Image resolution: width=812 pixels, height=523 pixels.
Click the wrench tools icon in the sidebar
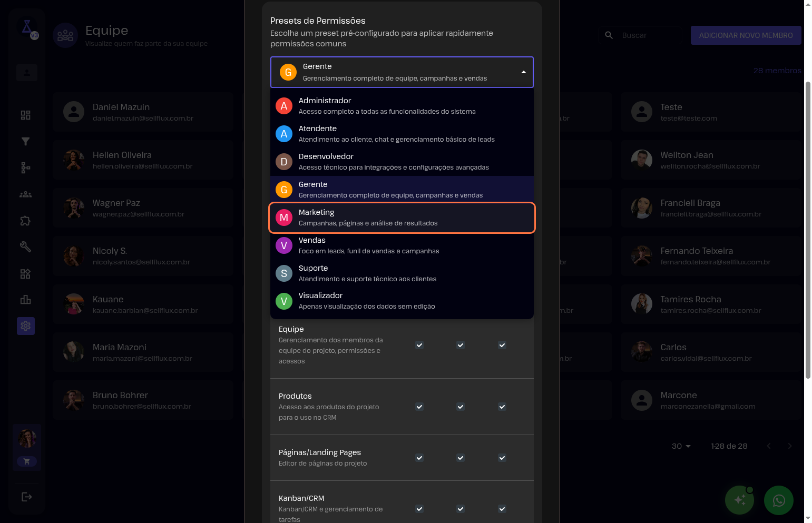[x=25, y=246]
